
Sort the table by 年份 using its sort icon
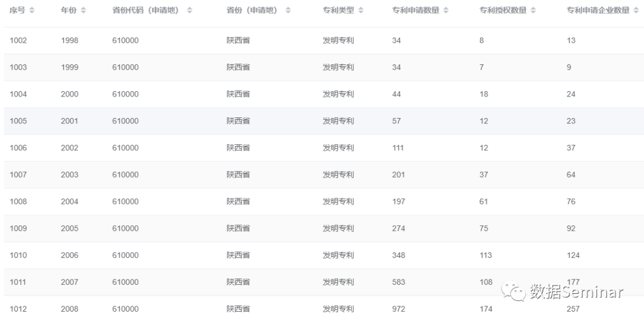(83, 11)
